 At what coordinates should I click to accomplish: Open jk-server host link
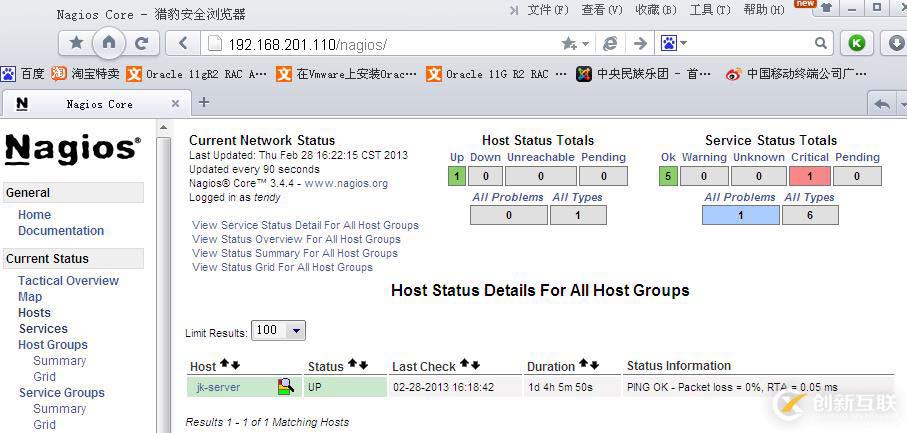(219, 387)
